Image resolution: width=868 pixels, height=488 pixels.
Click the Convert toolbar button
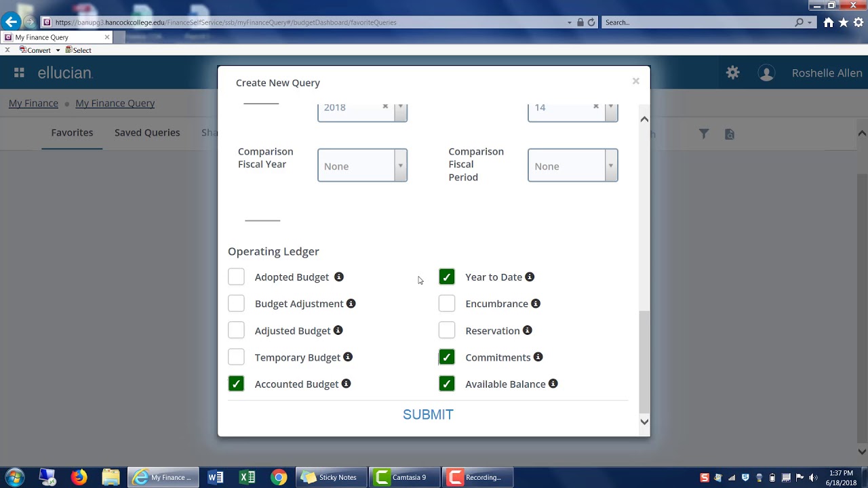pos(35,50)
